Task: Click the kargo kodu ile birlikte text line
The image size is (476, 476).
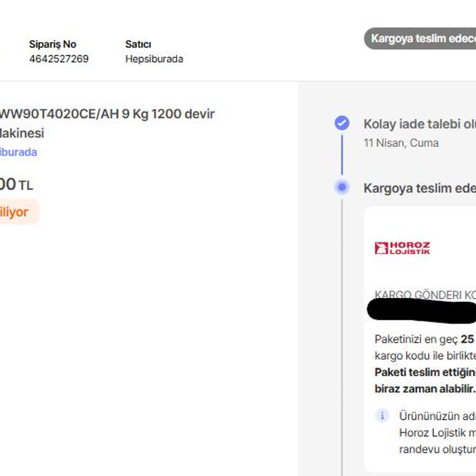Action: point(425,356)
